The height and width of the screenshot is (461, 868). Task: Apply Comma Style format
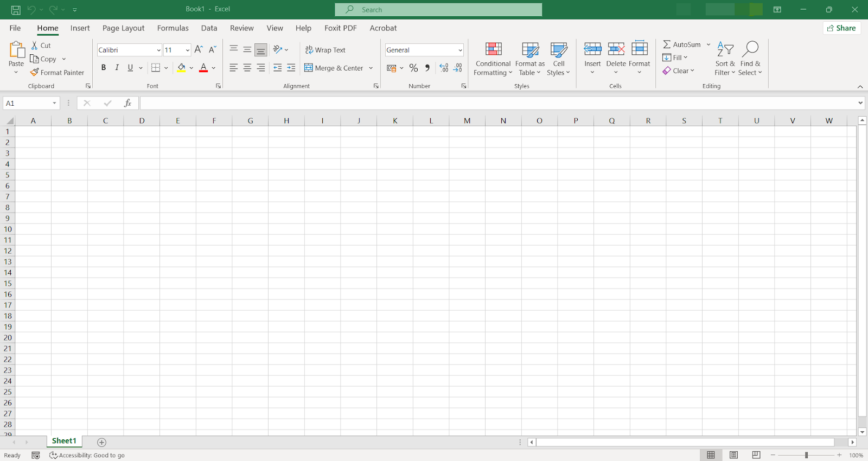click(427, 68)
